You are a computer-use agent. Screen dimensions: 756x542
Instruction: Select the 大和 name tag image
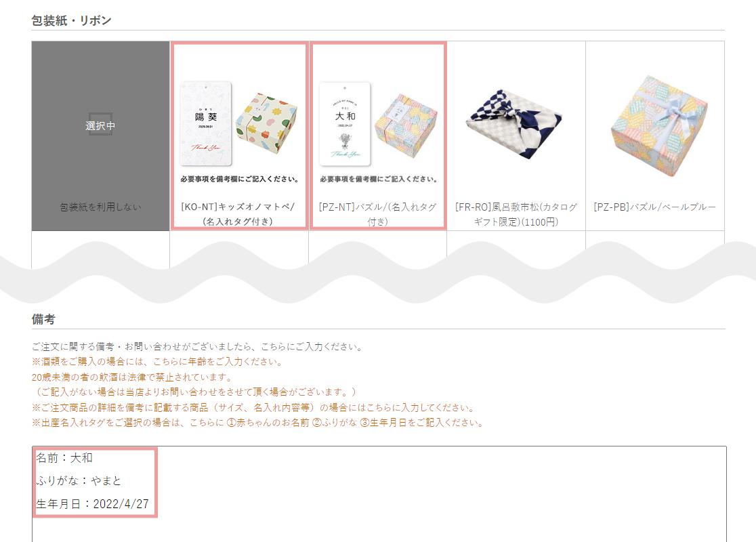(345, 124)
